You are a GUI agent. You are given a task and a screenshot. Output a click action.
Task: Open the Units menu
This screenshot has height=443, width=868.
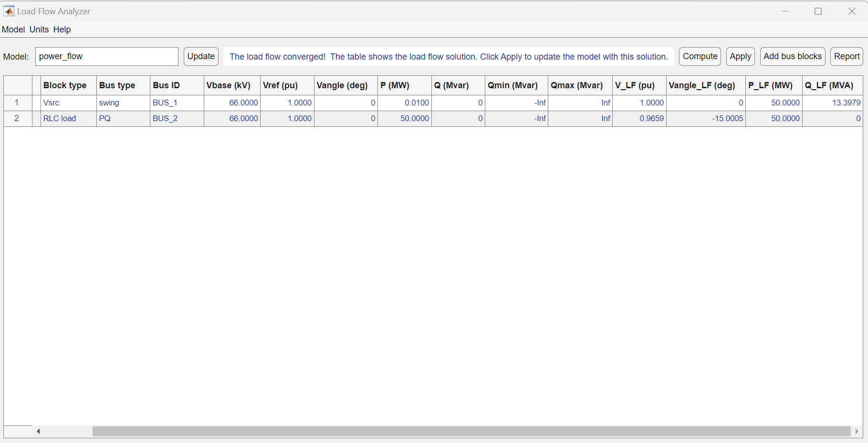click(39, 29)
